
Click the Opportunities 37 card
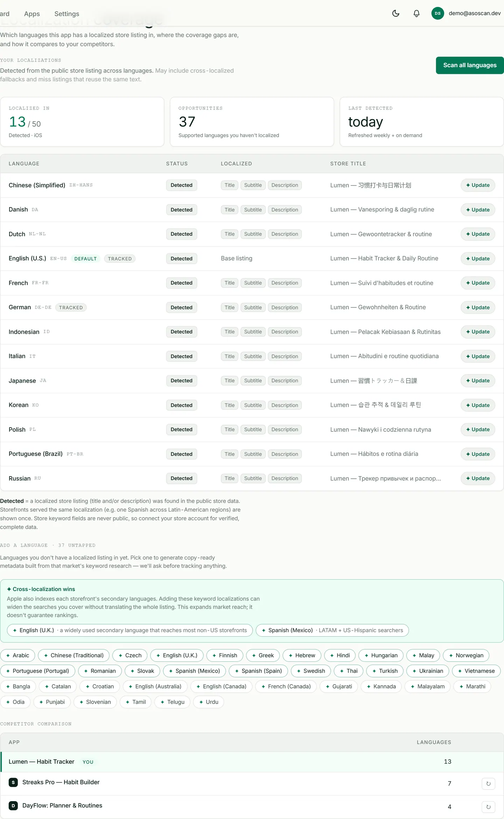tap(252, 122)
